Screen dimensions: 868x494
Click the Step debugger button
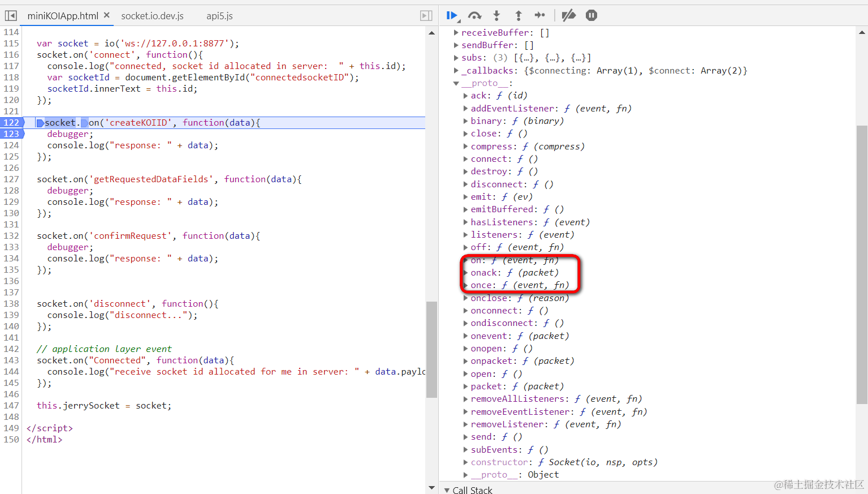540,15
